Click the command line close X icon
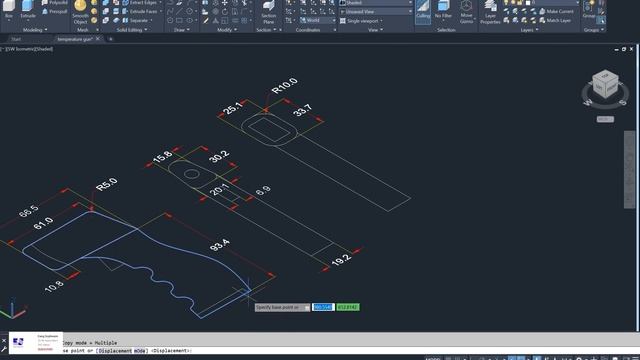Viewport: 640px width, 360px height. (x=4, y=340)
